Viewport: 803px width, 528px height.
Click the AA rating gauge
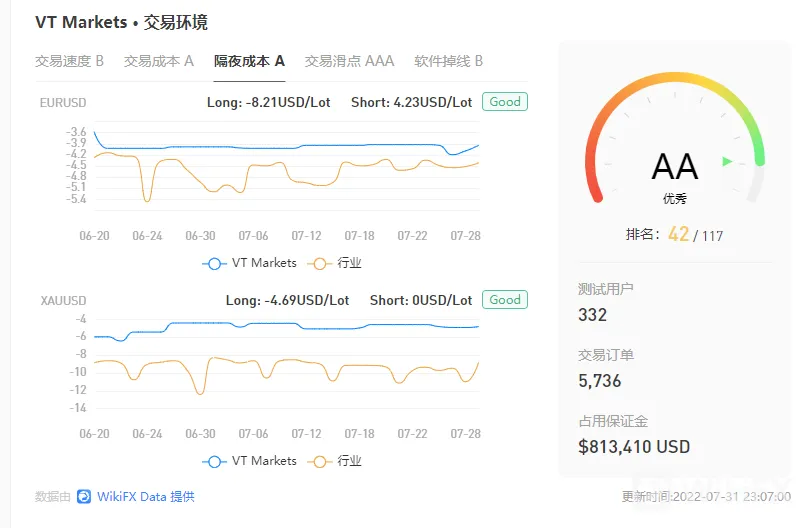click(675, 138)
